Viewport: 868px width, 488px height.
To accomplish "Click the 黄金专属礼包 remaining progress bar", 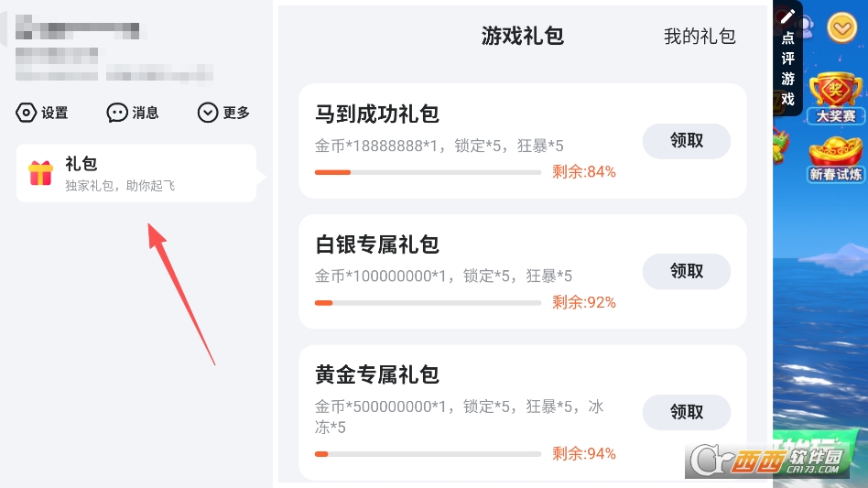I will point(428,453).
